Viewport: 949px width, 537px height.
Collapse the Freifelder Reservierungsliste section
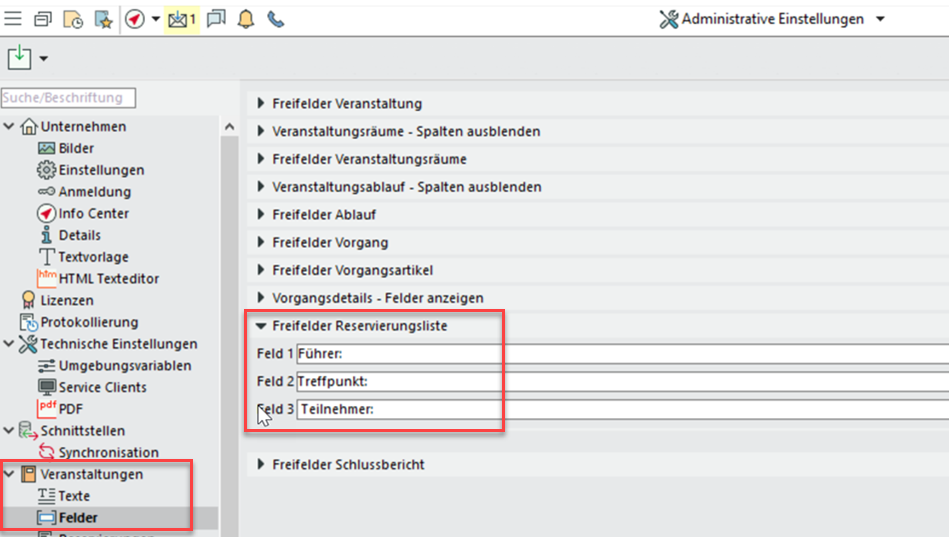click(262, 325)
